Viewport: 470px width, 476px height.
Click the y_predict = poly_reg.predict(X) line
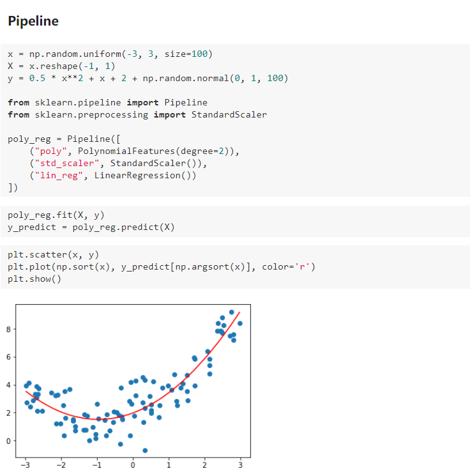click(91, 227)
